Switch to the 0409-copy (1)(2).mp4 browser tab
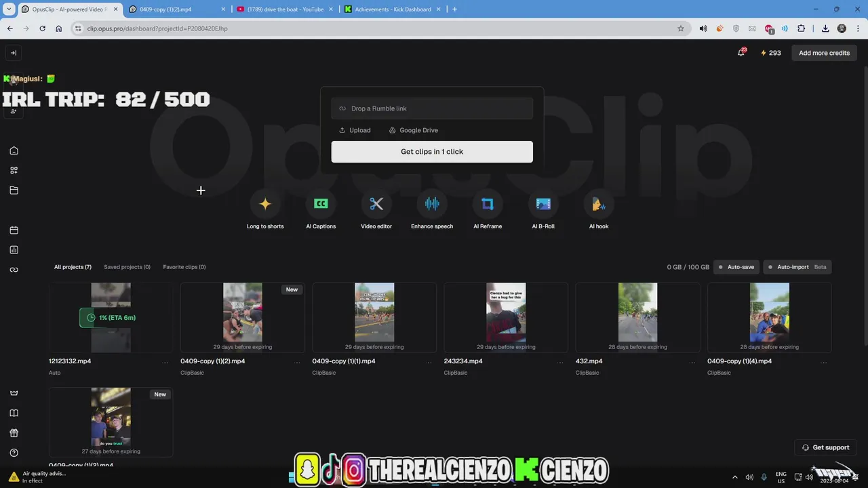Viewport: 868px width, 488px height. coord(176,9)
